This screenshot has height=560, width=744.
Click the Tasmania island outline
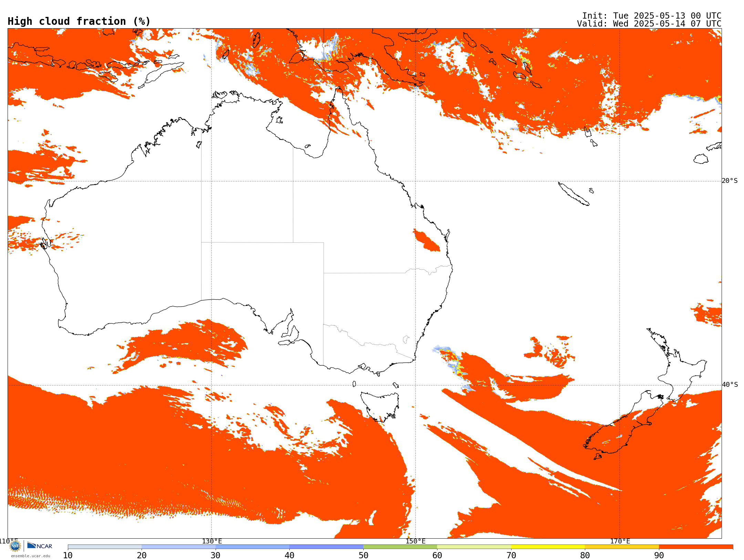pos(380,406)
